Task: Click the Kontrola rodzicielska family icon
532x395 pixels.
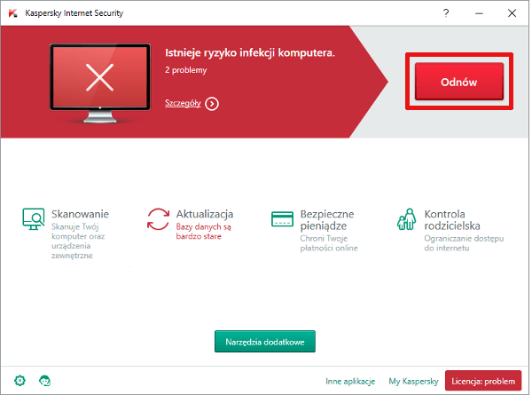Action: click(406, 219)
